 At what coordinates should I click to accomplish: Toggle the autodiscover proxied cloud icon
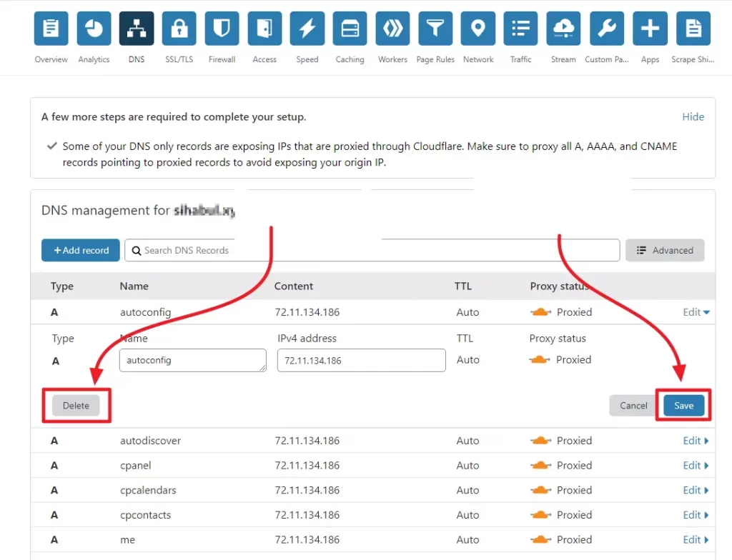click(540, 441)
